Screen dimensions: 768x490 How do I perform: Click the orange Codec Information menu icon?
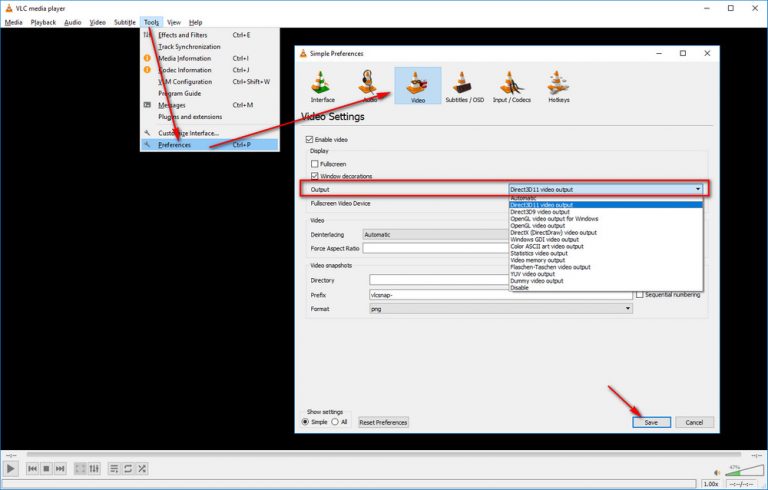tap(147, 70)
